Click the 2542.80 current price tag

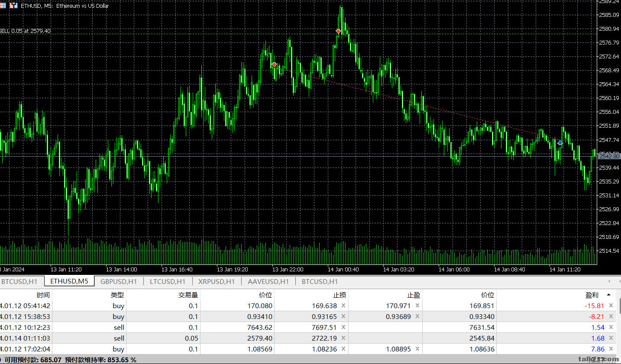pos(609,156)
